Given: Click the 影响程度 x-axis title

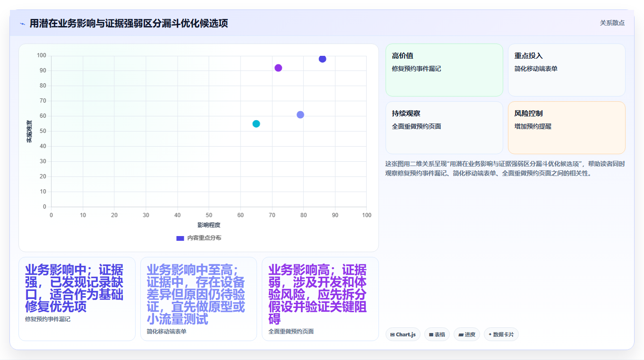Looking at the screenshot, I should pyautogui.click(x=209, y=225).
